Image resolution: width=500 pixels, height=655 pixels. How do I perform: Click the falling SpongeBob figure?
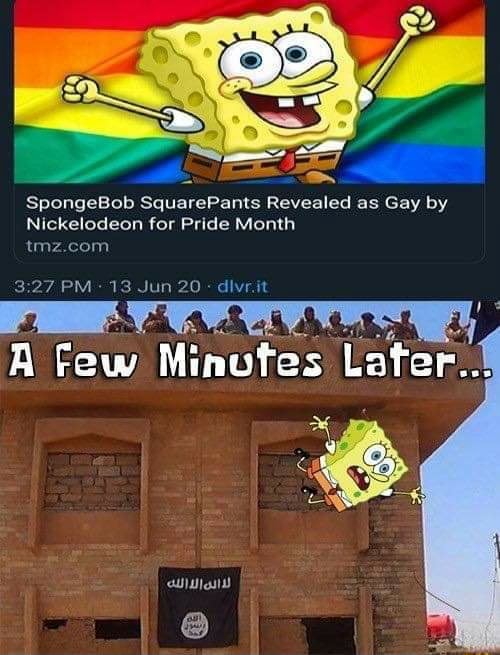tap(360, 463)
